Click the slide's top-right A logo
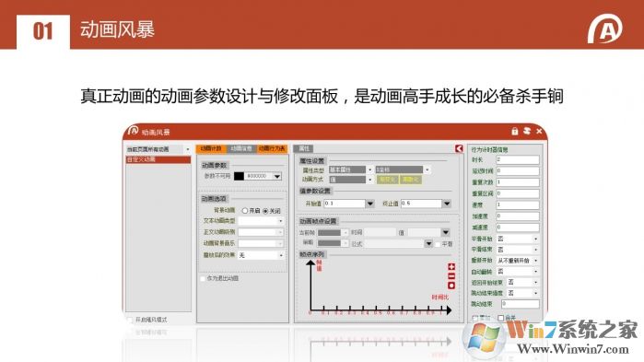 coord(604,29)
